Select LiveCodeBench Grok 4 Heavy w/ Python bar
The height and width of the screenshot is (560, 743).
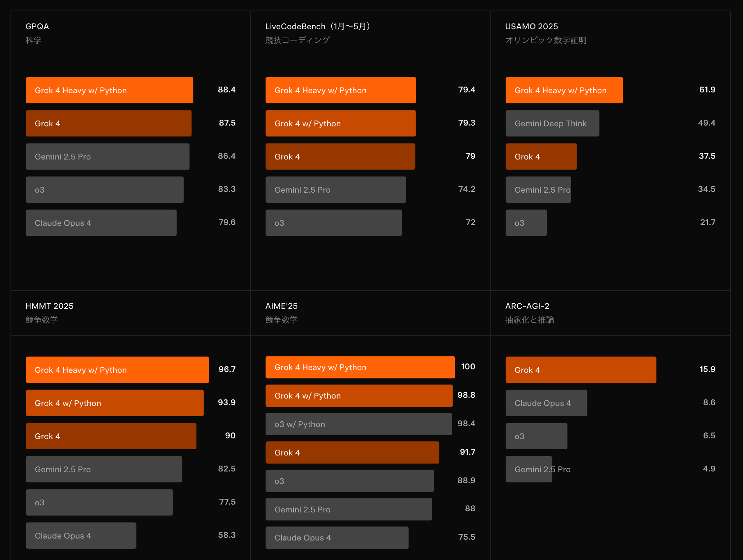(x=341, y=90)
